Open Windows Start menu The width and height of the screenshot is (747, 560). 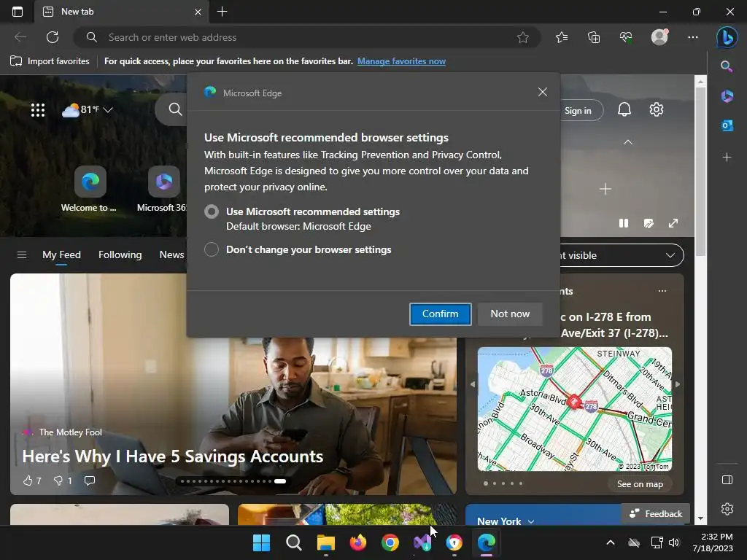[262, 542]
